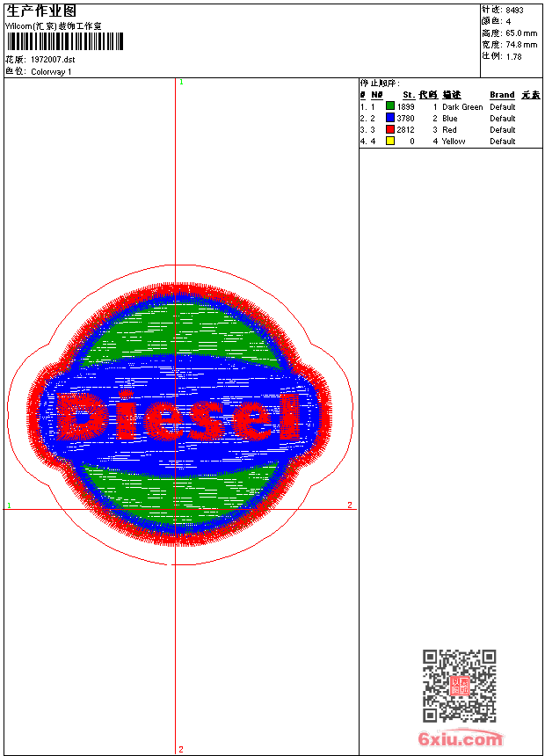Click the "N#" column header
545x756 pixels.
pyautogui.click(x=377, y=95)
